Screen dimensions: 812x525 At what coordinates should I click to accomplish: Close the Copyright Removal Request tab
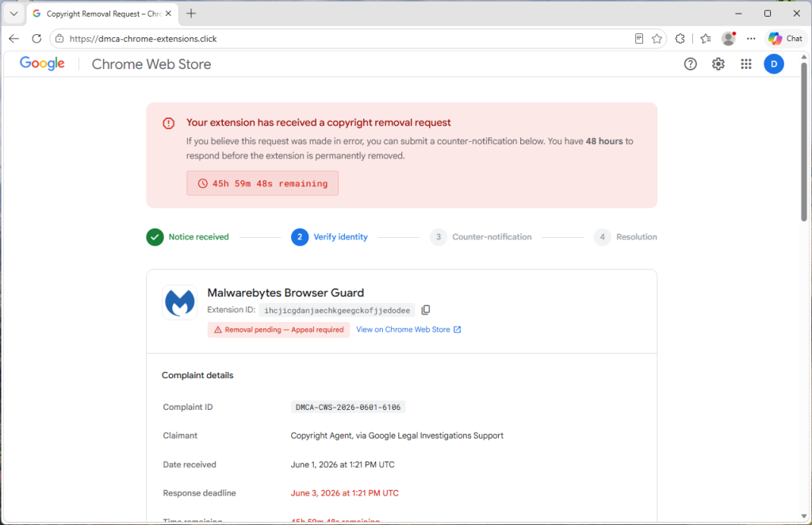pos(168,13)
